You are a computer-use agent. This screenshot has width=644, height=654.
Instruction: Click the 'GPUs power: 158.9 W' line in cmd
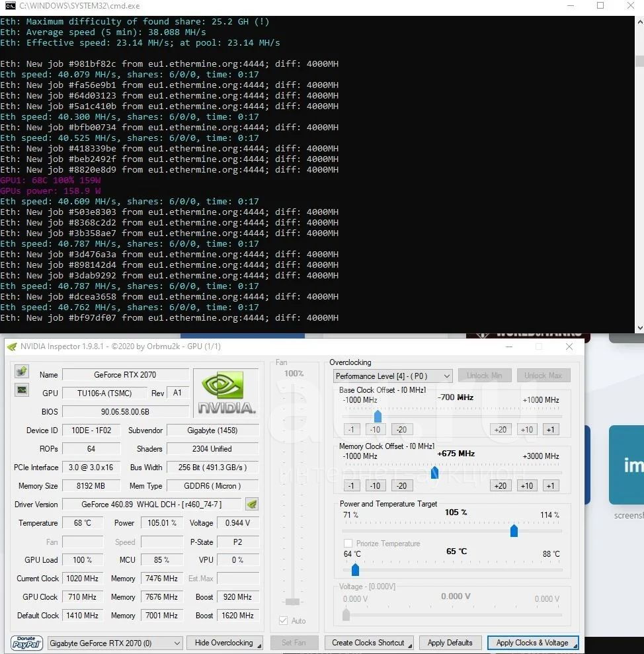(x=50, y=191)
